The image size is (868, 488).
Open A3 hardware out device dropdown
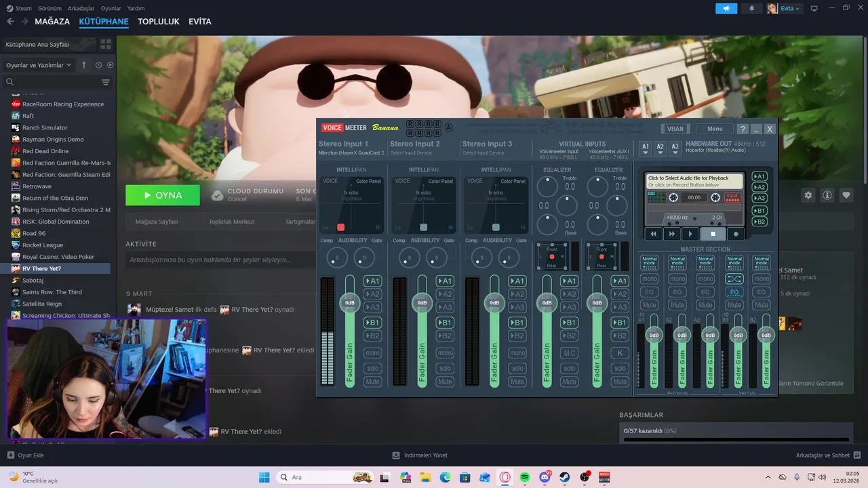tap(675, 148)
